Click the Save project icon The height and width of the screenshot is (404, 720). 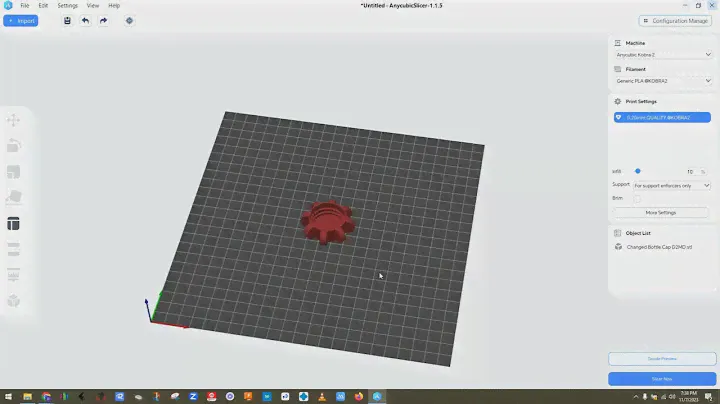[x=67, y=20]
